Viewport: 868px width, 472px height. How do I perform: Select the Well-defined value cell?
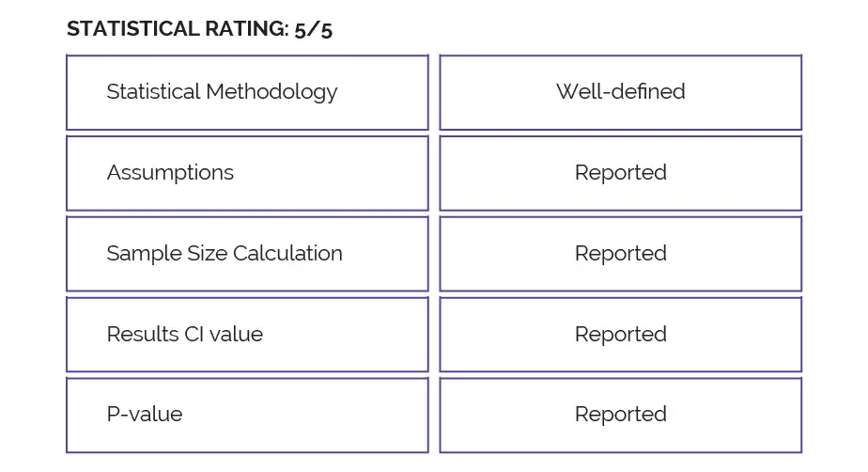[620, 92]
